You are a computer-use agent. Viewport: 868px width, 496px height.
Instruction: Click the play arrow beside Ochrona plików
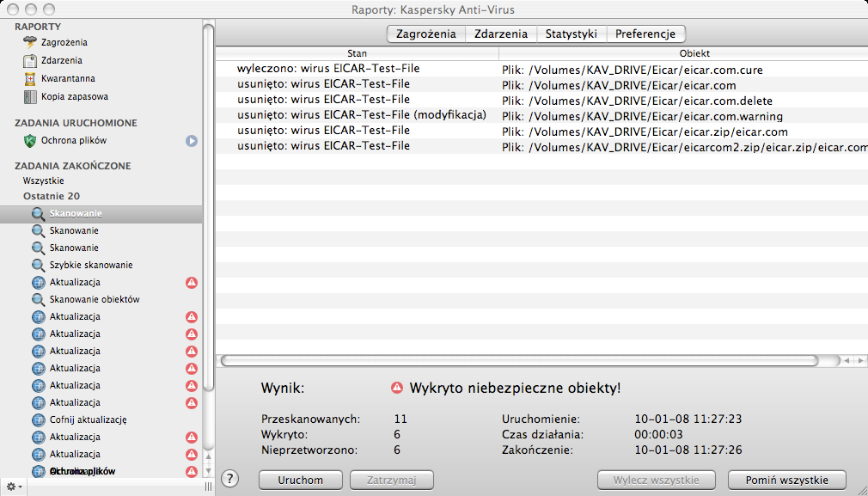tap(192, 141)
